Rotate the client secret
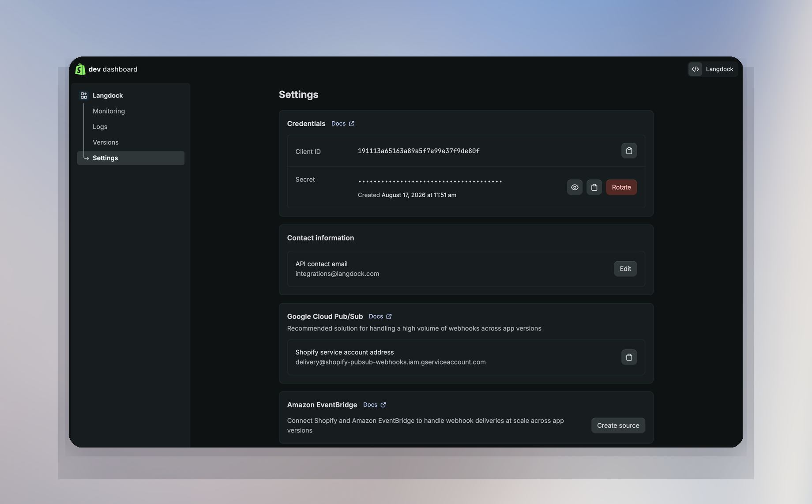This screenshot has width=812, height=504. coord(621,187)
